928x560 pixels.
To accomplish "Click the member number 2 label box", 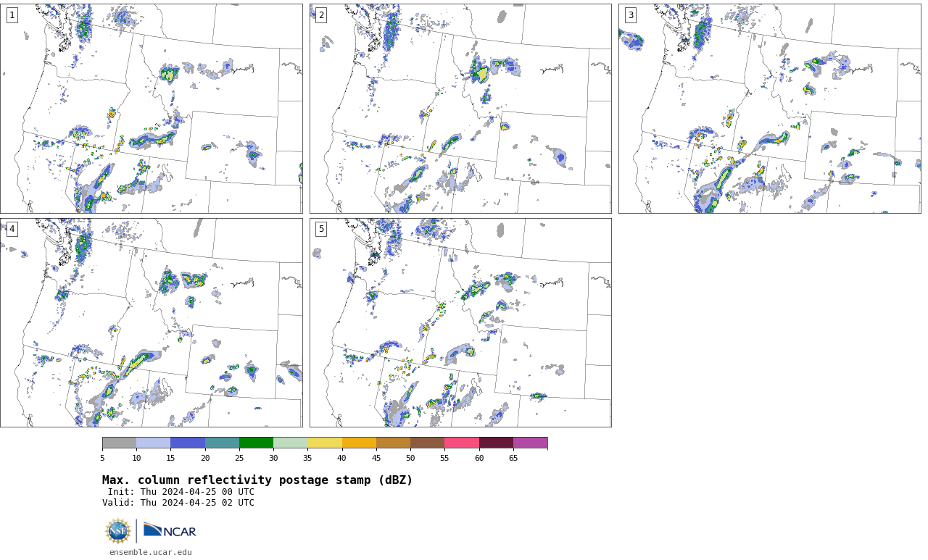I will 321,15.
